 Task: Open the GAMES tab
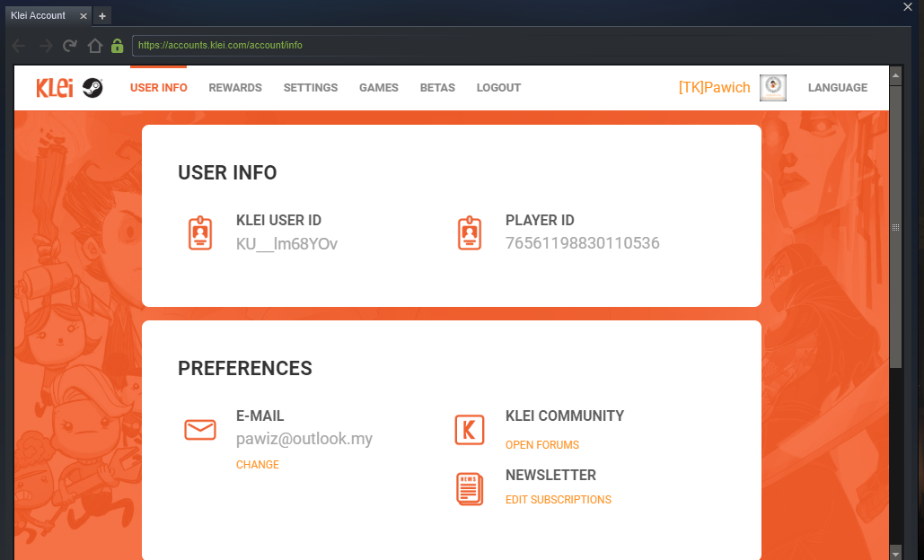[x=379, y=88]
